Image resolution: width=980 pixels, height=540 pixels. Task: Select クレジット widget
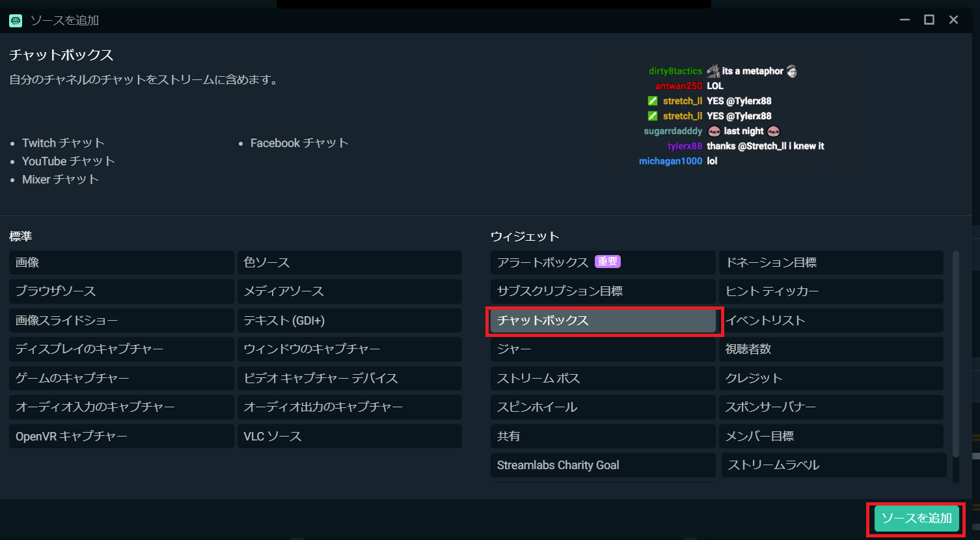[x=831, y=378]
